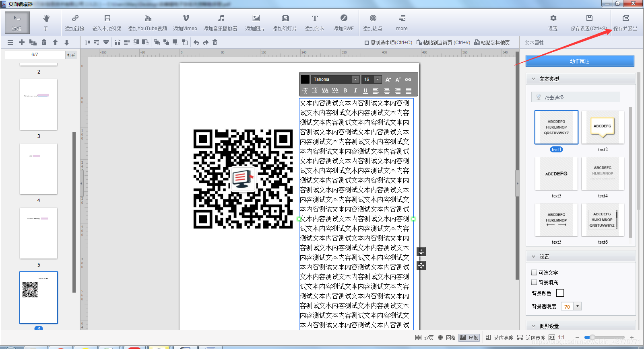The image size is (644, 349).
Task: Enable the 背景填充 checkbox
Action: [x=534, y=282]
